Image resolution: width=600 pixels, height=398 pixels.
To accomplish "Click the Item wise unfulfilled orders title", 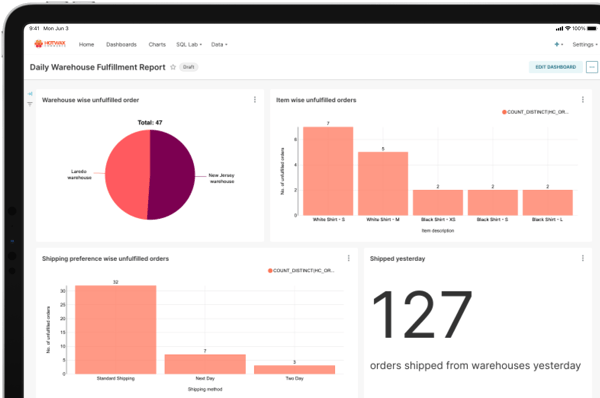I will (316, 100).
